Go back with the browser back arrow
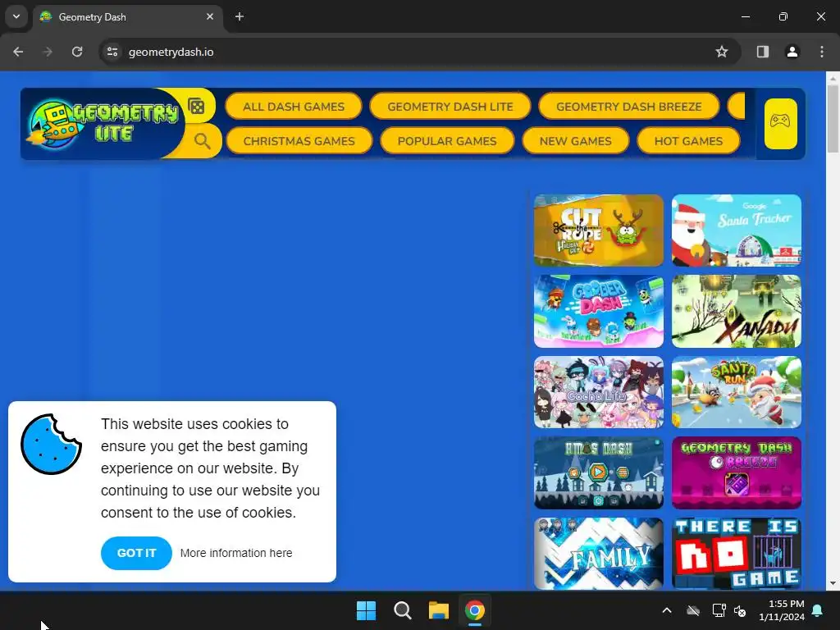This screenshot has height=630, width=840. coord(18,52)
